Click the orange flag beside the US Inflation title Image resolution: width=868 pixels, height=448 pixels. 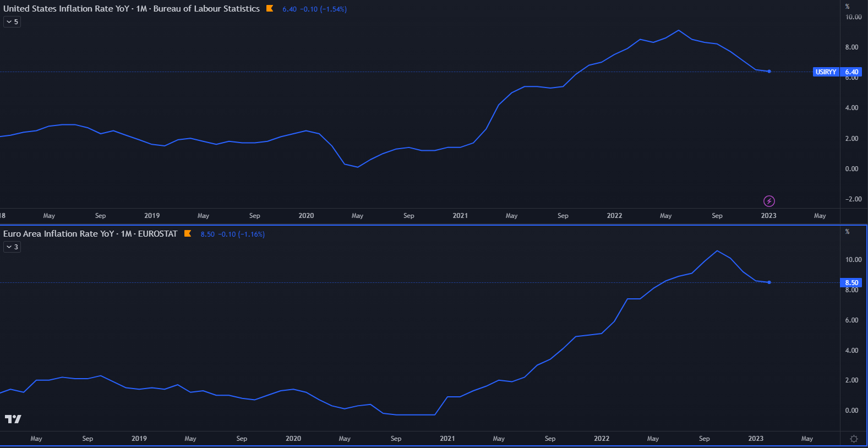point(270,8)
